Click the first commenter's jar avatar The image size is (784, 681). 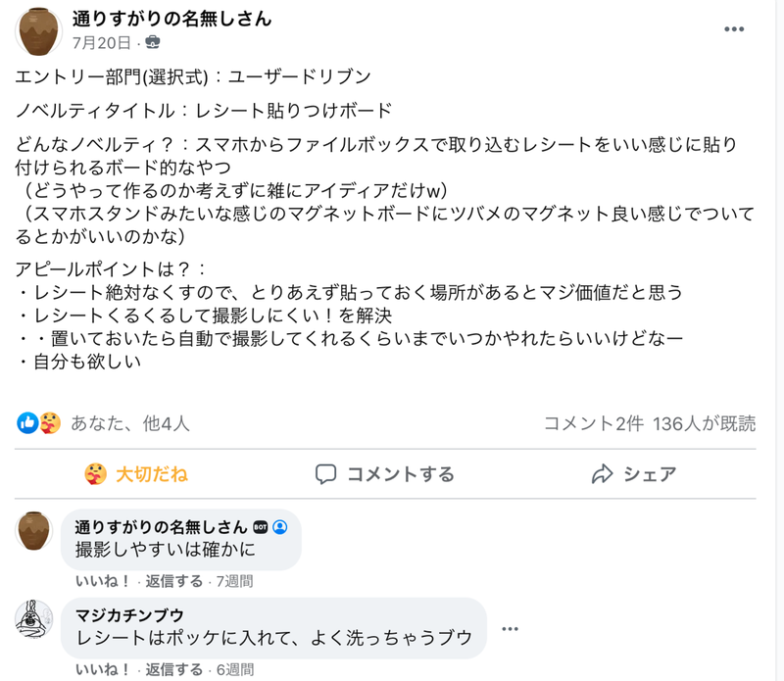[x=36, y=530]
